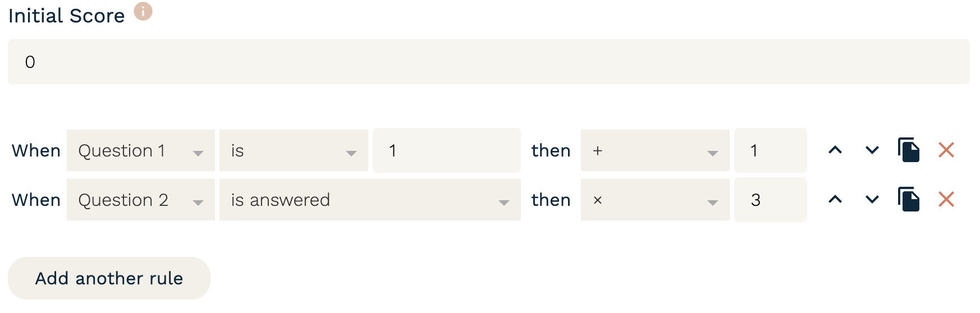Expand the "is" condition dropdown
This screenshot has width=980, height=313.
click(x=294, y=150)
